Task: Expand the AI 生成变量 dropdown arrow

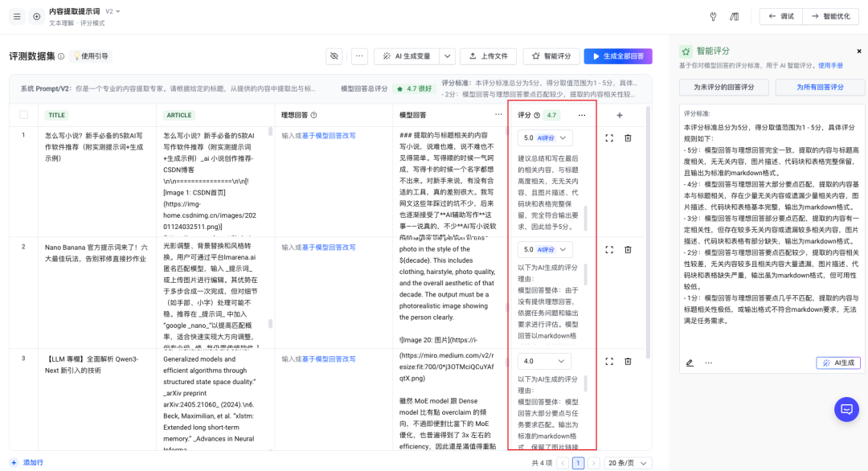Action: [x=447, y=56]
